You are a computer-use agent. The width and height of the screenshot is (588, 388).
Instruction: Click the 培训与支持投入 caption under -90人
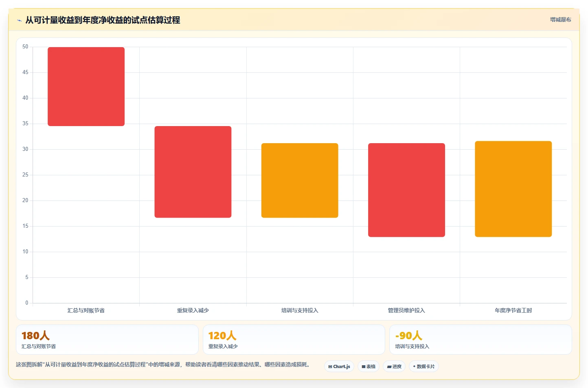pos(412,347)
